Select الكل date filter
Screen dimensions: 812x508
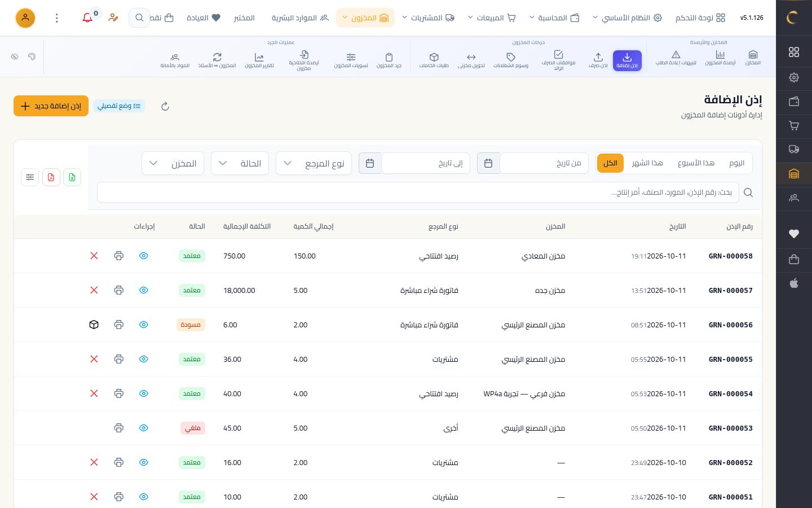pos(610,163)
